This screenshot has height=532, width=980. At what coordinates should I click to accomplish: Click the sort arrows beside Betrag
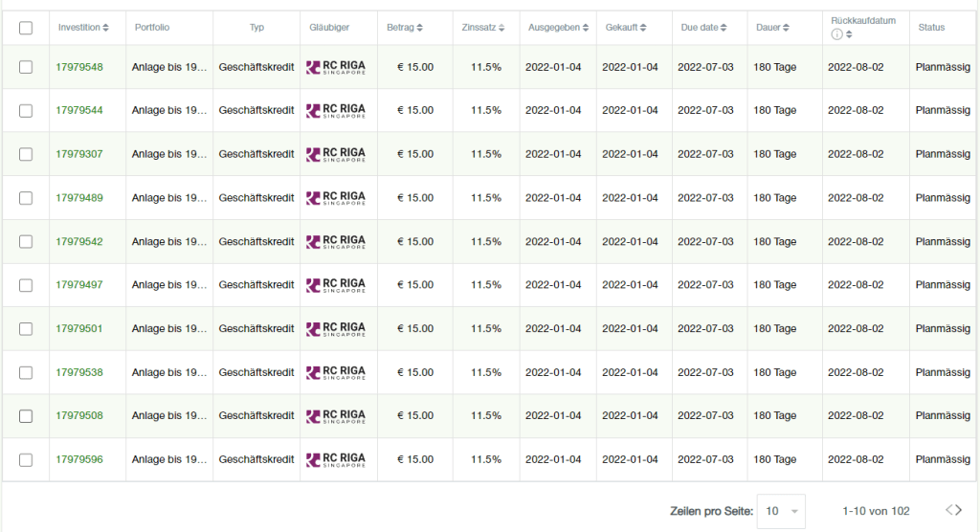tap(420, 28)
